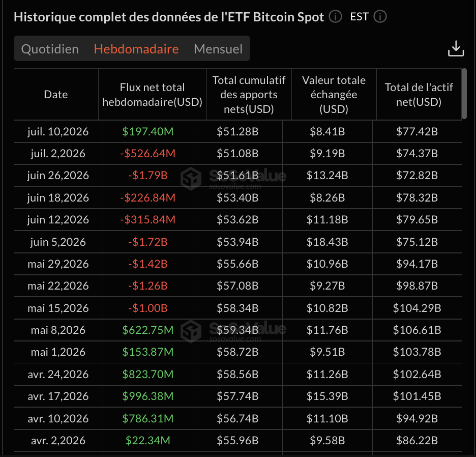This screenshot has height=457, width=476.
Task: Click the table's vertical scrollbar thumb
Action: pos(464,94)
